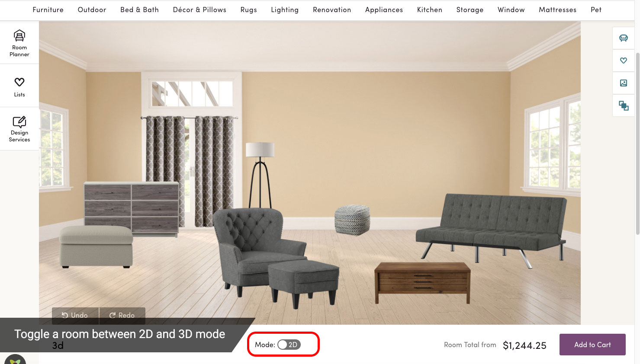The height and width of the screenshot is (364, 640).
Task: Open the Furniture menu
Action: coord(48,10)
